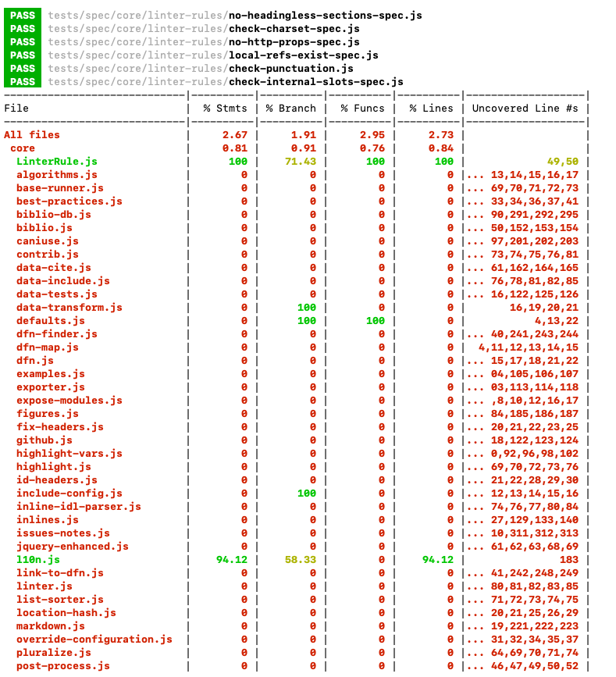616x677 pixels.
Task: Click the dfn-finder.js file name
Action: [57, 334]
